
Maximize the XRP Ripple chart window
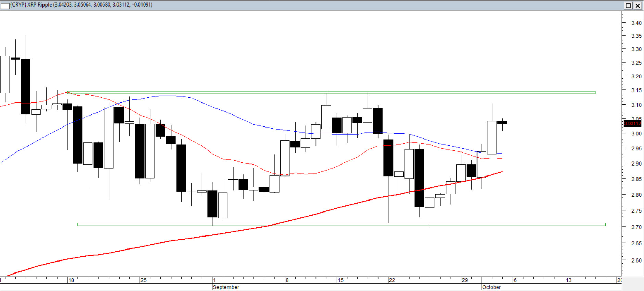[x=628, y=5]
